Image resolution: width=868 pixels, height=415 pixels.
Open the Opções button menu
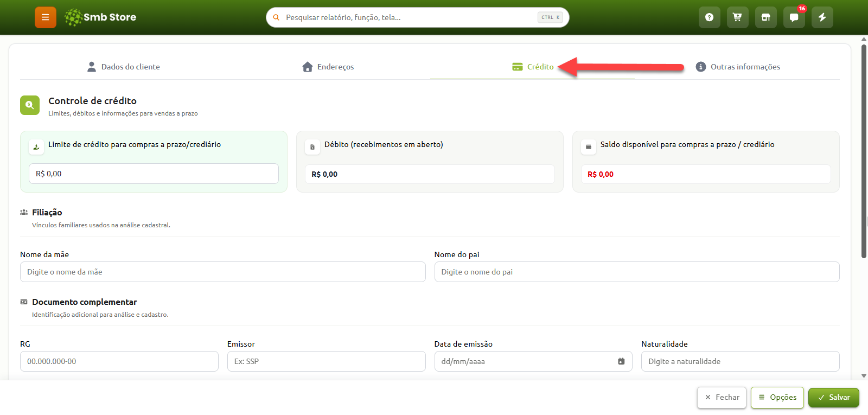pyautogui.click(x=777, y=397)
